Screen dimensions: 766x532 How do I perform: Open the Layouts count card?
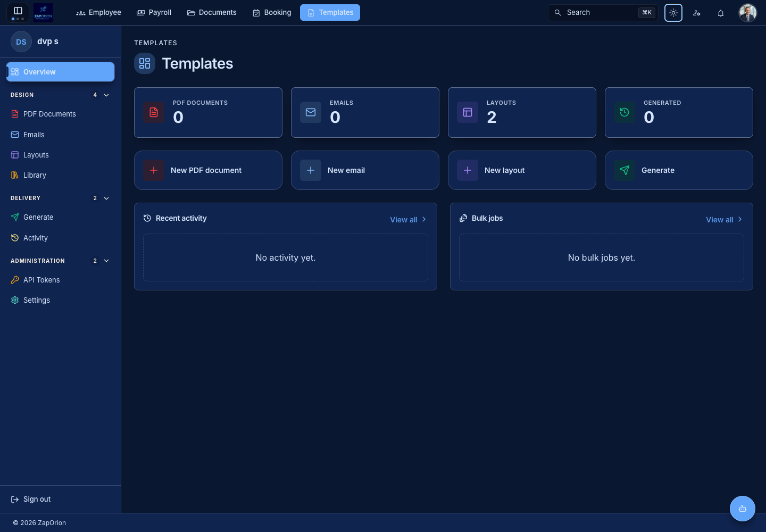pyautogui.click(x=522, y=113)
